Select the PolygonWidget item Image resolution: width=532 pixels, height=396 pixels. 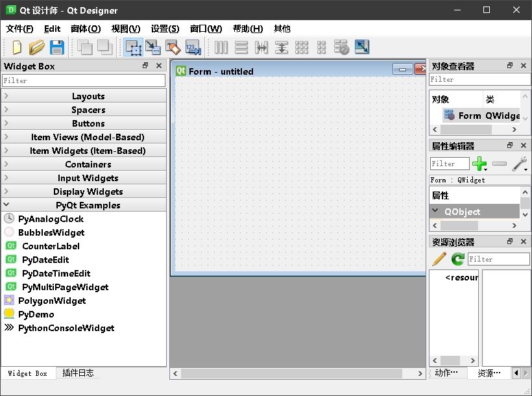[52, 301]
